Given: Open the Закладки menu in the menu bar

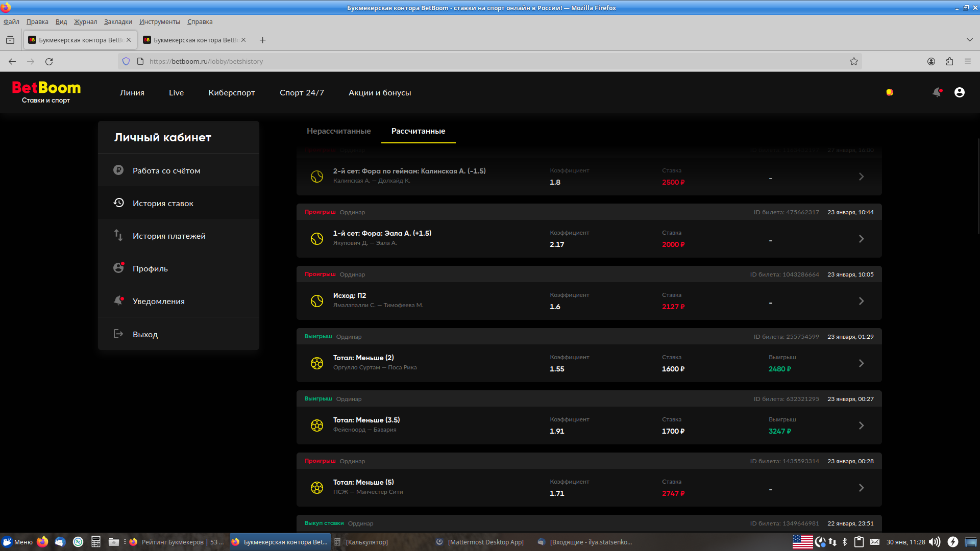Looking at the screenshot, I should pos(118,22).
